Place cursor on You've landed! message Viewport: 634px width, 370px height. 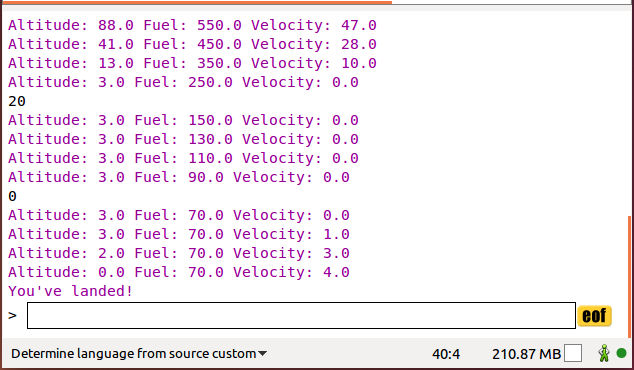click(70, 291)
